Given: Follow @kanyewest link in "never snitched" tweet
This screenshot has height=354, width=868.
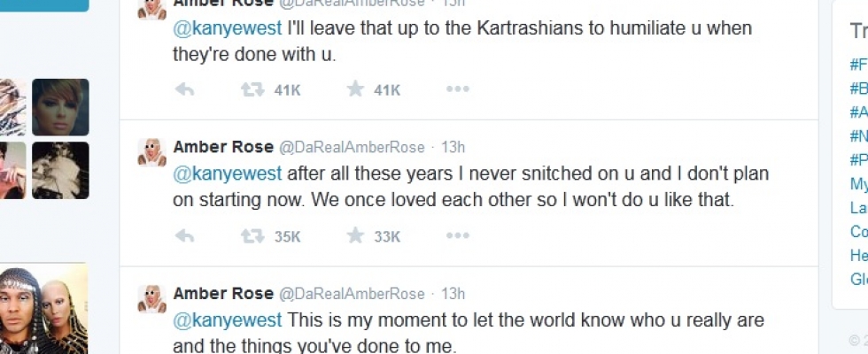Looking at the screenshot, I should pyautogui.click(x=227, y=174).
